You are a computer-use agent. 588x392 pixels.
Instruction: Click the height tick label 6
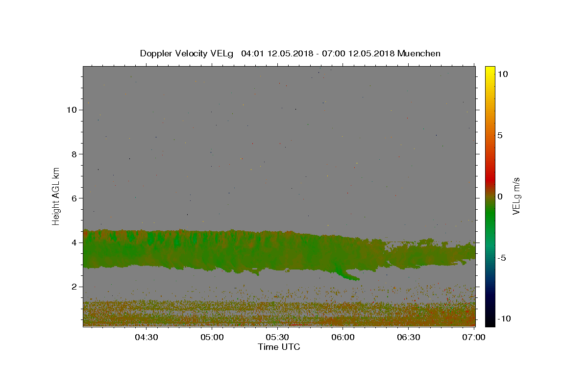pyautogui.click(x=74, y=198)
